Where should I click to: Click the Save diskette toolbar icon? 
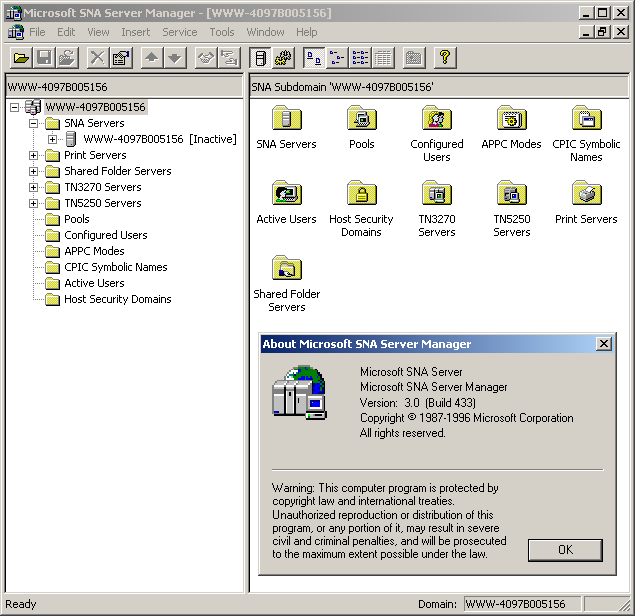[44, 58]
